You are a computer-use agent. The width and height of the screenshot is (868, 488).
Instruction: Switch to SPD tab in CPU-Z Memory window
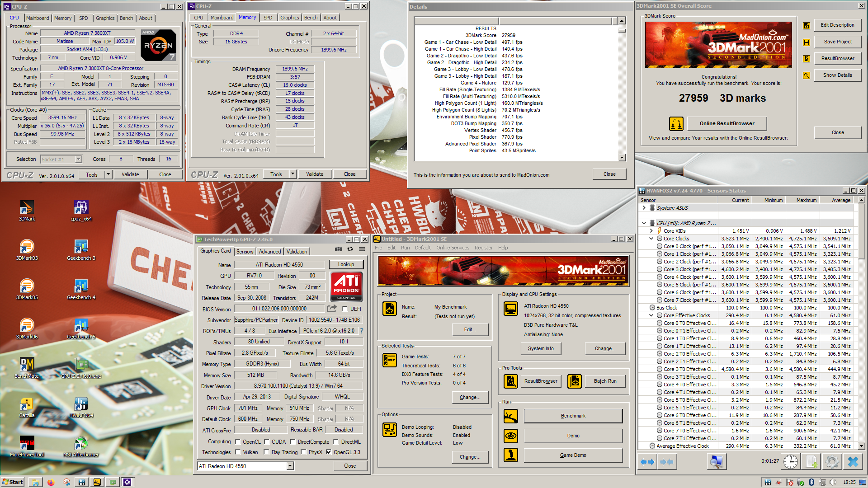tap(268, 18)
